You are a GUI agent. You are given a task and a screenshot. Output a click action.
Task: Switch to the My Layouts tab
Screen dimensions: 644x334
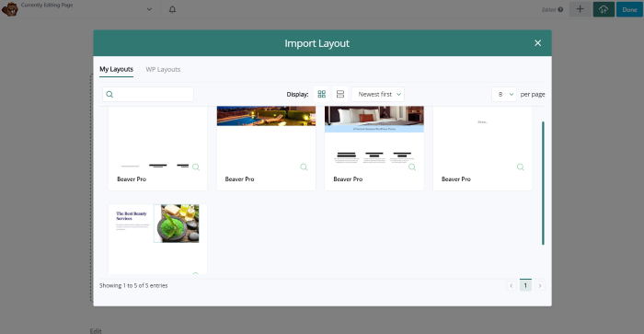pos(116,69)
